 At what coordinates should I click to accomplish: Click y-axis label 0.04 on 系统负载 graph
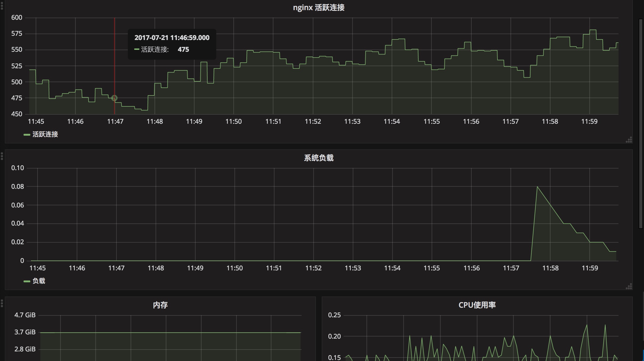pyautogui.click(x=18, y=223)
